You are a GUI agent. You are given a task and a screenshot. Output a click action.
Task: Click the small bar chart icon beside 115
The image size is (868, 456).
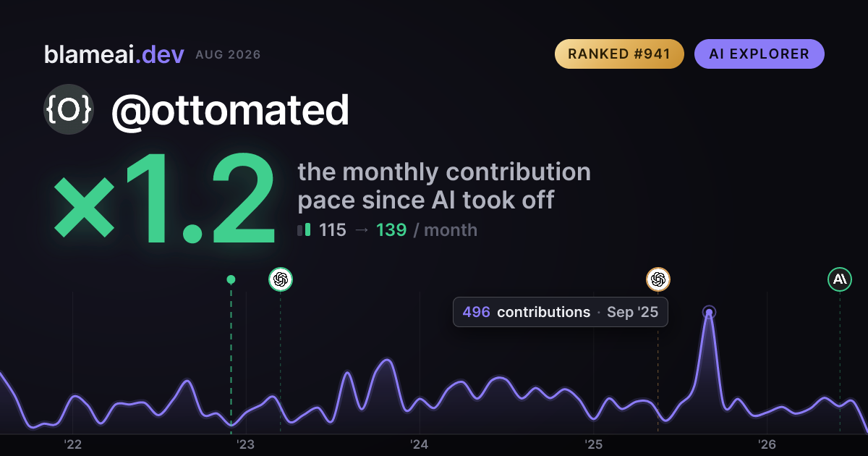[x=304, y=230]
